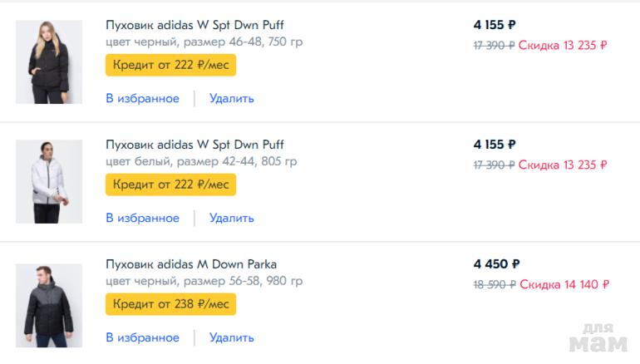
Task: Add the black puffer to 'В избранное'
Action: click(x=142, y=99)
